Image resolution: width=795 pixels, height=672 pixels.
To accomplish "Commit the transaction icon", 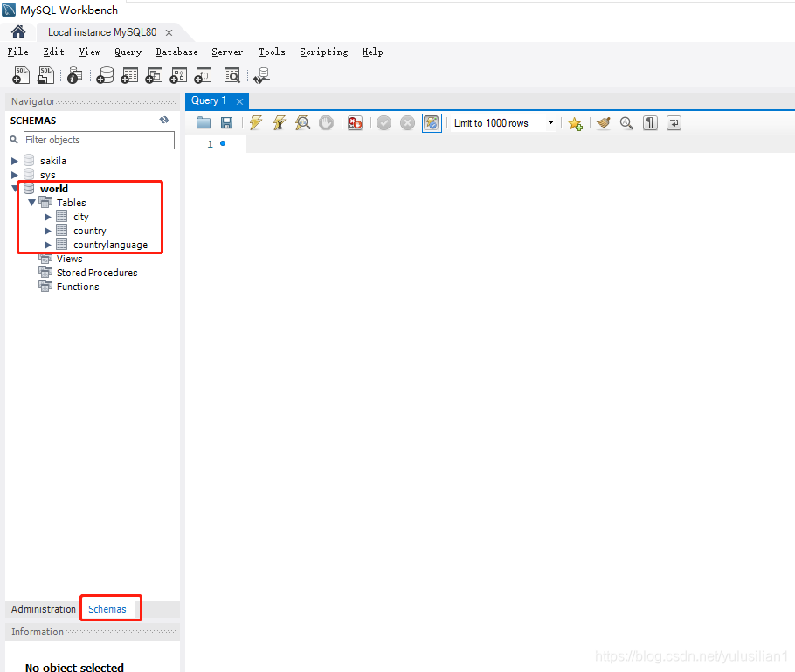I will [384, 122].
